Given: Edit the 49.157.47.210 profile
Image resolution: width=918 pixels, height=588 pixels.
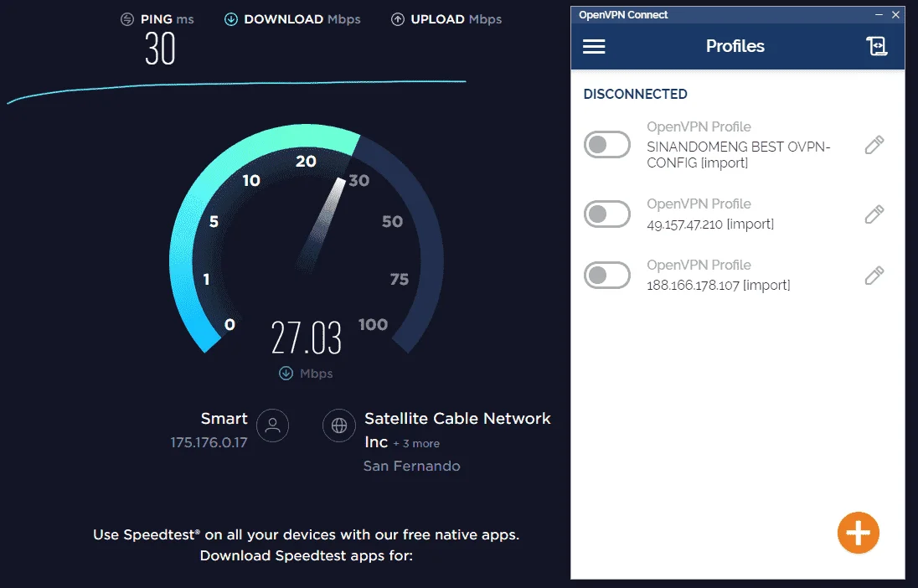Looking at the screenshot, I should coord(874,214).
